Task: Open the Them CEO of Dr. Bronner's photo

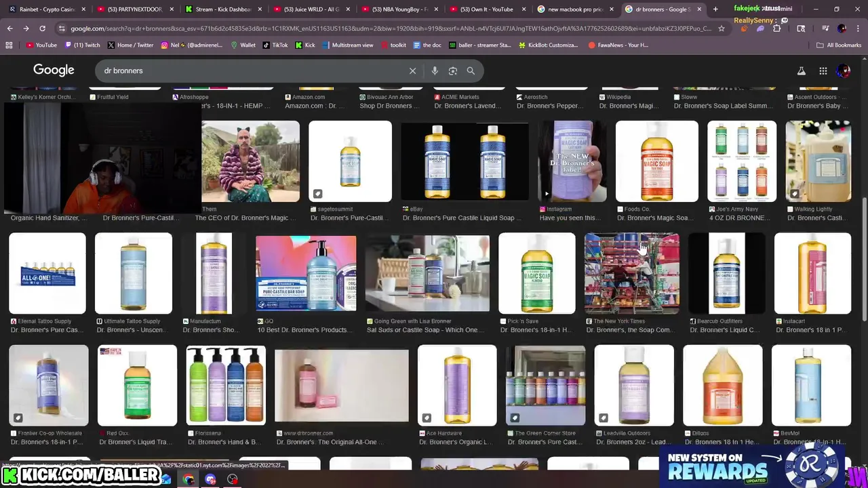Action: coord(250,161)
